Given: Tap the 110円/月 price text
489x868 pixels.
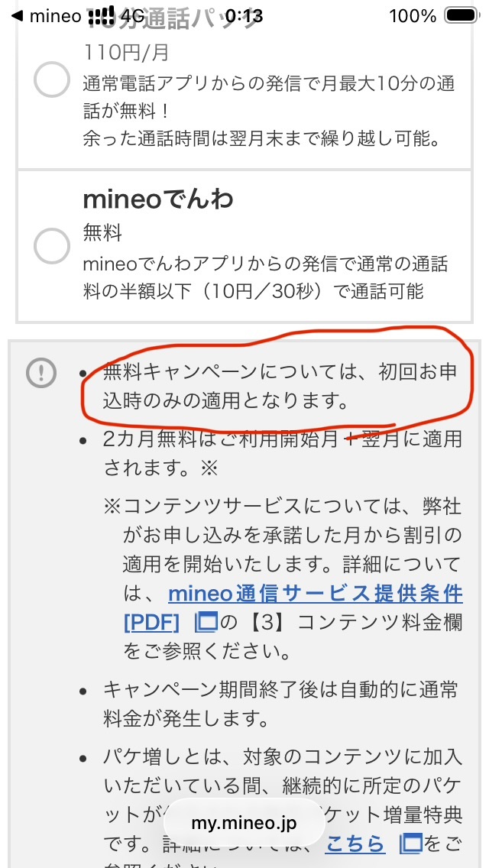Looking at the screenshot, I should tap(126, 53).
